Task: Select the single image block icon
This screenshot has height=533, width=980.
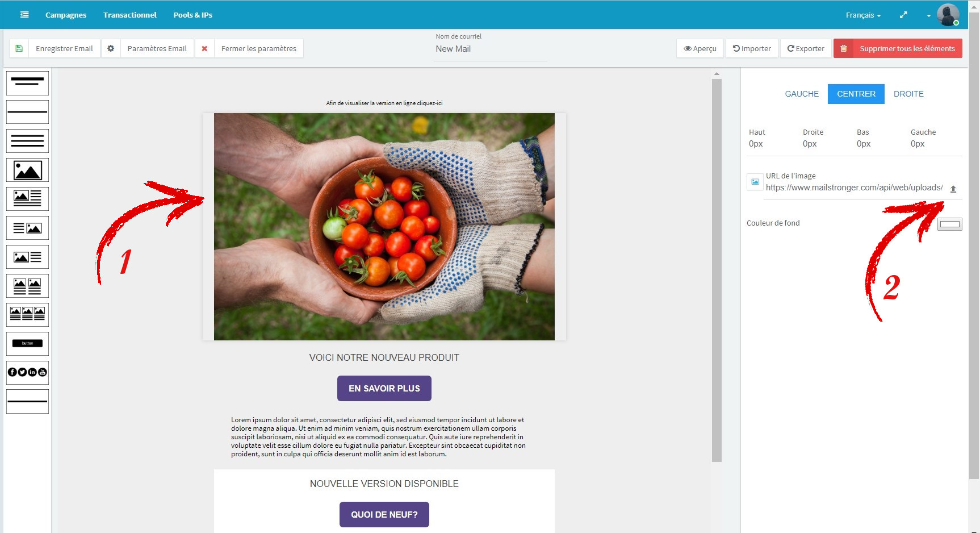Action: point(27,170)
